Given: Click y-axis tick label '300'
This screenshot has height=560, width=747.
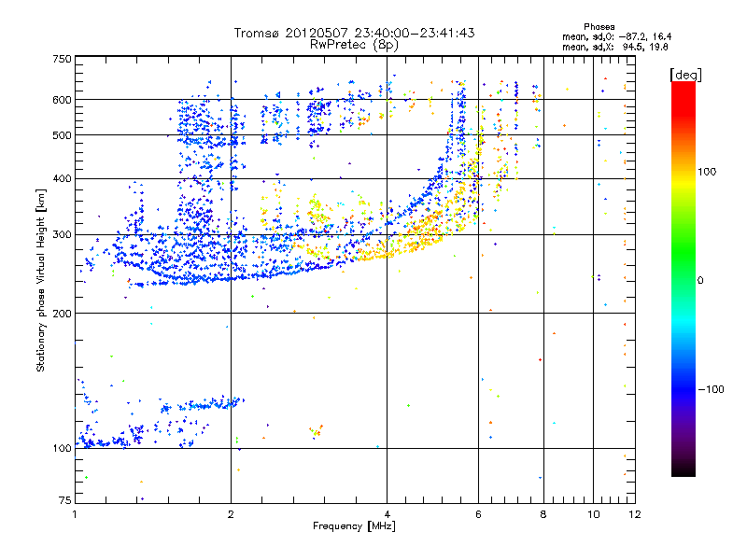Looking at the screenshot, I should point(62,235).
